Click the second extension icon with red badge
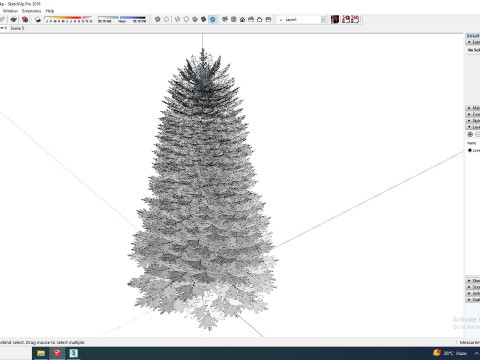Image resolution: width=480 pixels, height=360 pixels. 346,19
